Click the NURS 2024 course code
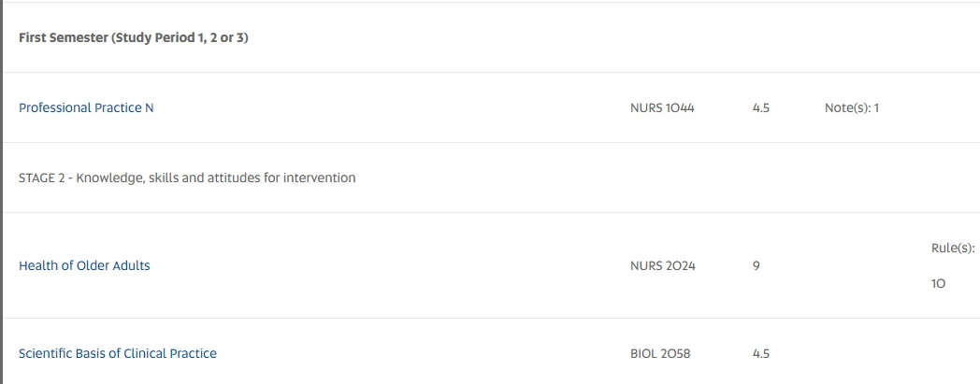The height and width of the screenshot is (384, 980). click(x=662, y=265)
